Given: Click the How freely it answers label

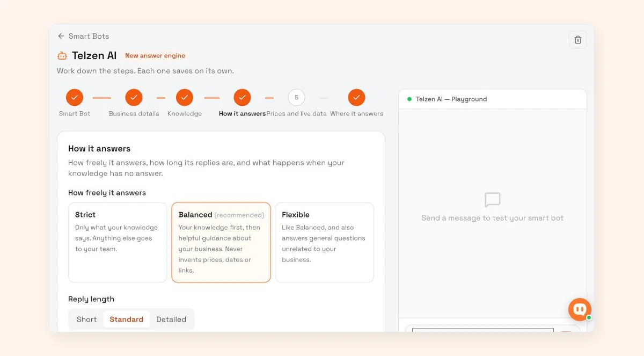Looking at the screenshot, I should (x=107, y=193).
